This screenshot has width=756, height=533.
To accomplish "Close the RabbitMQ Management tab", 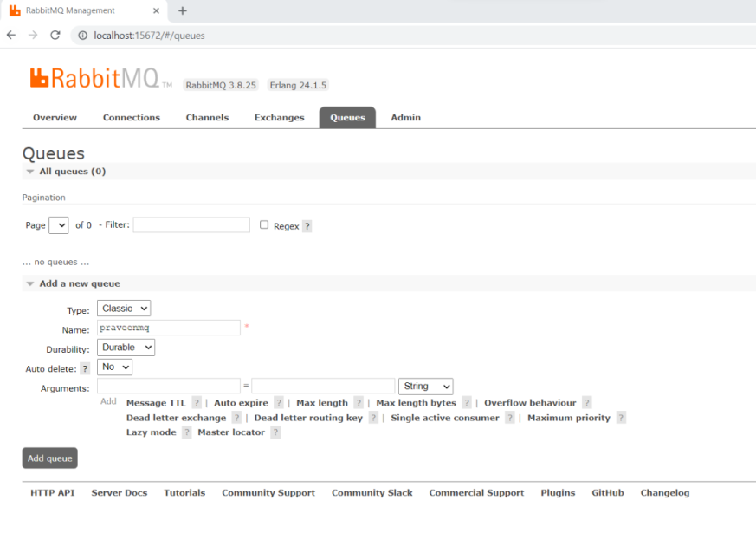I will 156,10.
